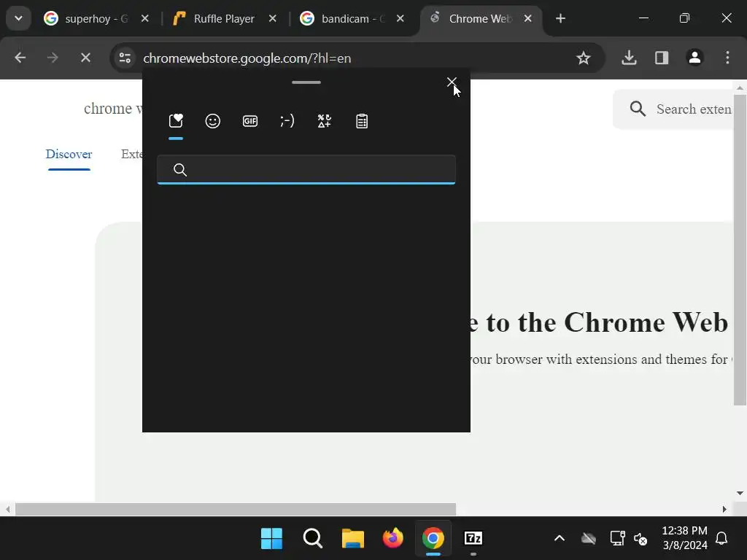Click the forward navigation arrow
This screenshot has width=747, height=560.
(x=53, y=58)
